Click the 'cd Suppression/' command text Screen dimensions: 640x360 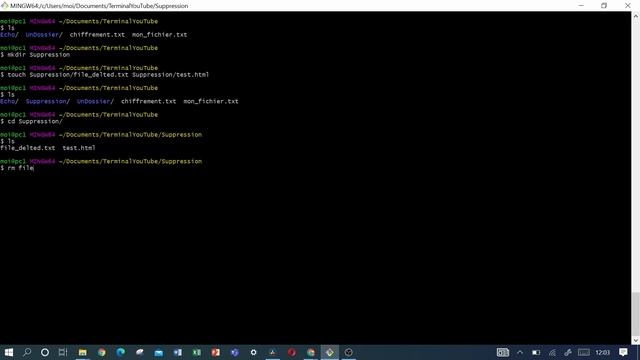click(x=35, y=121)
